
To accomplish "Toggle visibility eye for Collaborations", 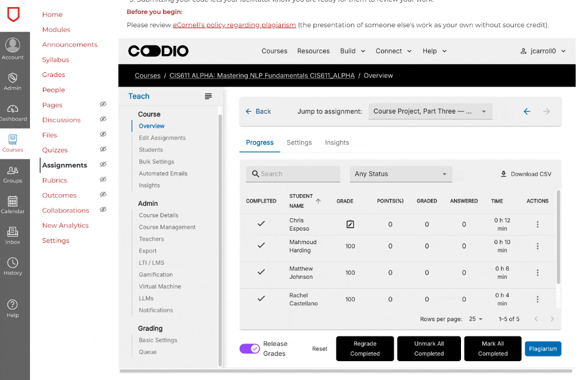I will pyautogui.click(x=103, y=209).
